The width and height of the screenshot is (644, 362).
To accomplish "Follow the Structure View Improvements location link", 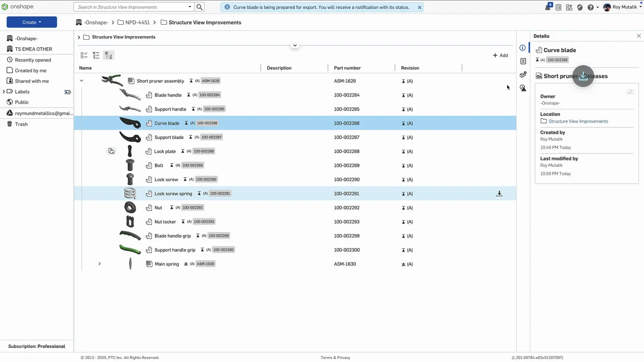I will pyautogui.click(x=578, y=121).
